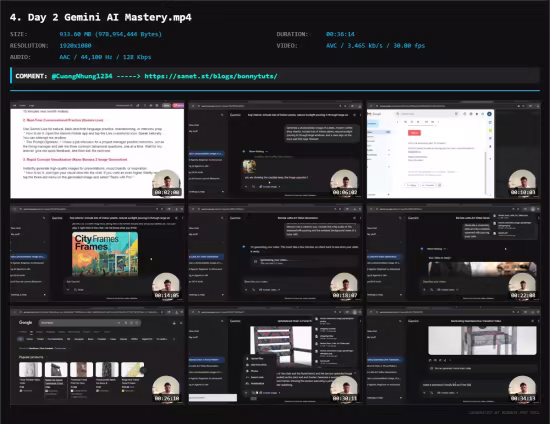
Task: Open the thumbnail stamped 00:18:07
Action: click(275, 253)
